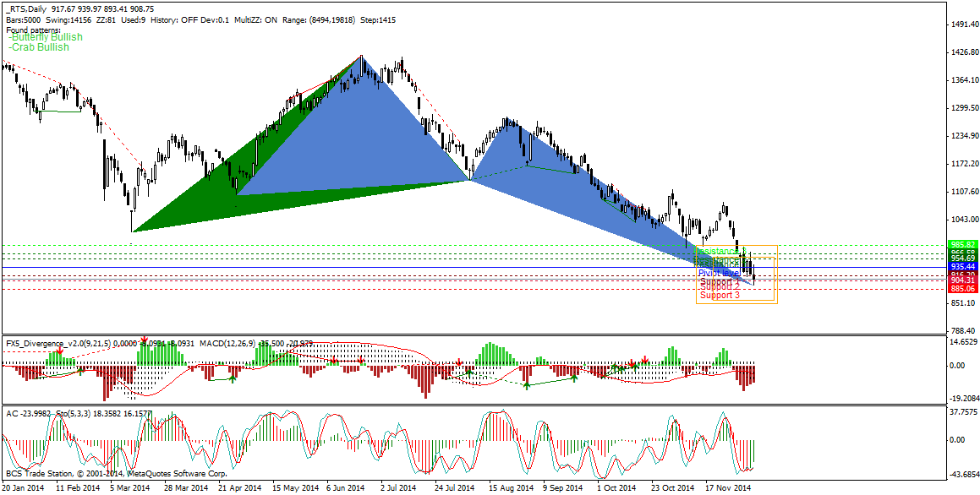Viewport: 980px width, 495px height.
Task: Click the 2 Jul 2014 date label
Action: point(397,487)
